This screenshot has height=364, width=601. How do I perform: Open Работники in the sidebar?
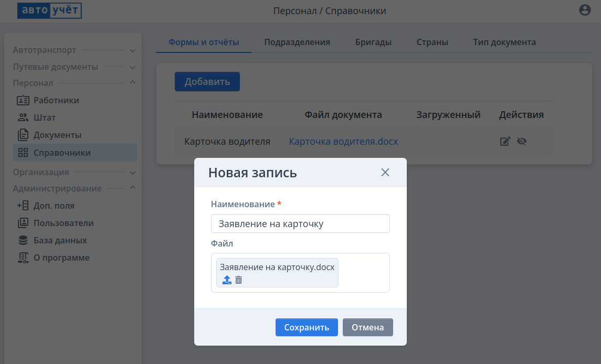[x=56, y=100]
